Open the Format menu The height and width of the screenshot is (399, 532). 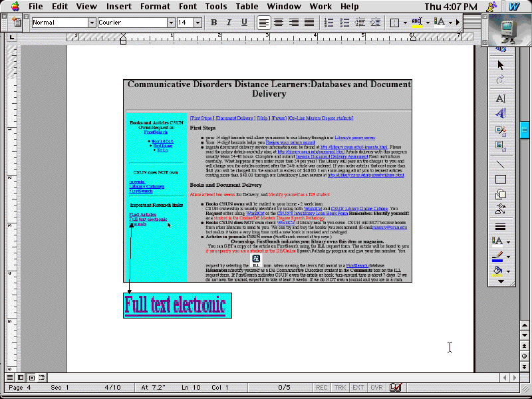(x=155, y=7)
